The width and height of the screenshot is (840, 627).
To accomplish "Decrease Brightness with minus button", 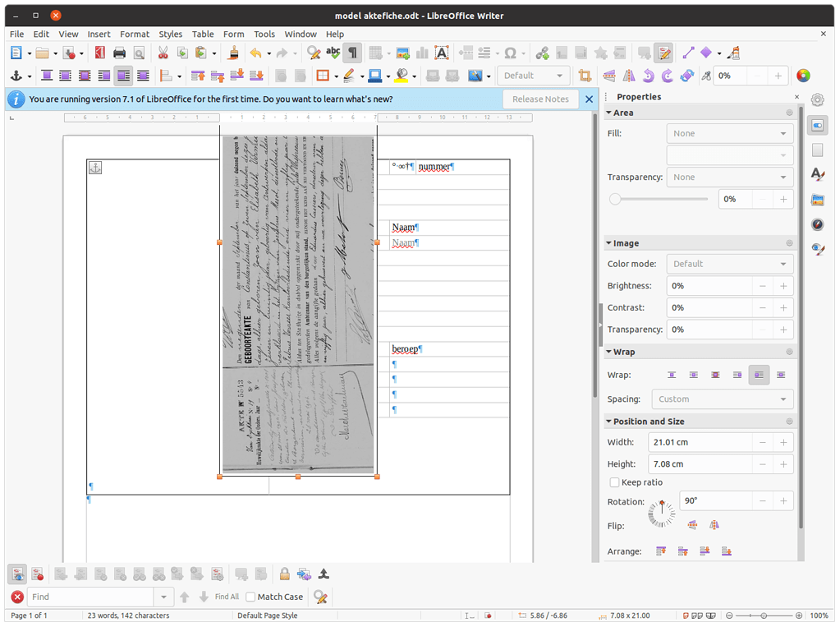I will 762,286.
